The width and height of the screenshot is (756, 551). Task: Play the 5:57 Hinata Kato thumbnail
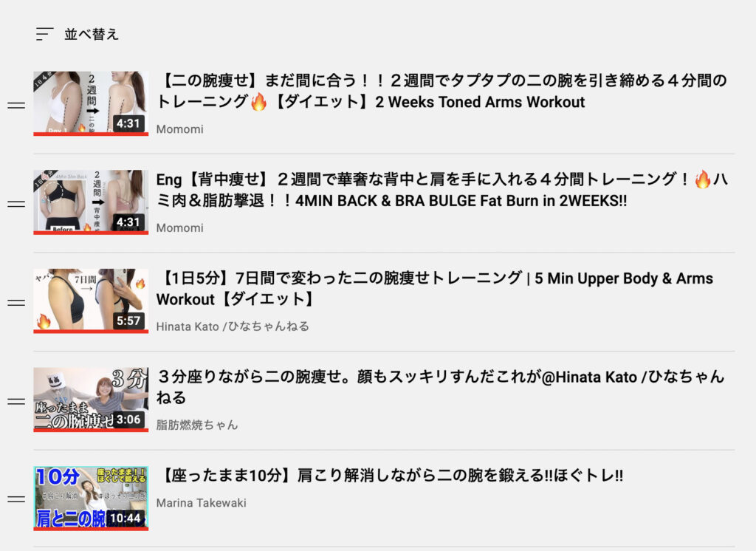(x=91, y=301)
